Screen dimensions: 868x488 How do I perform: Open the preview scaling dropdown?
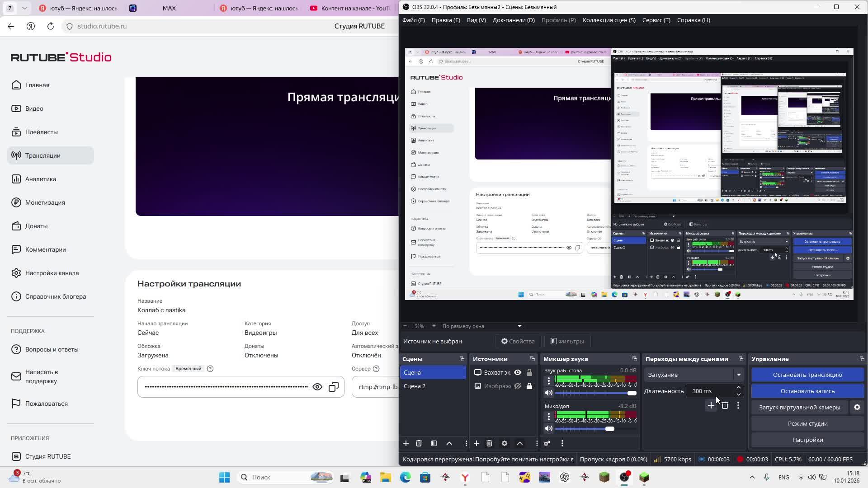click(x=519, y=326)
